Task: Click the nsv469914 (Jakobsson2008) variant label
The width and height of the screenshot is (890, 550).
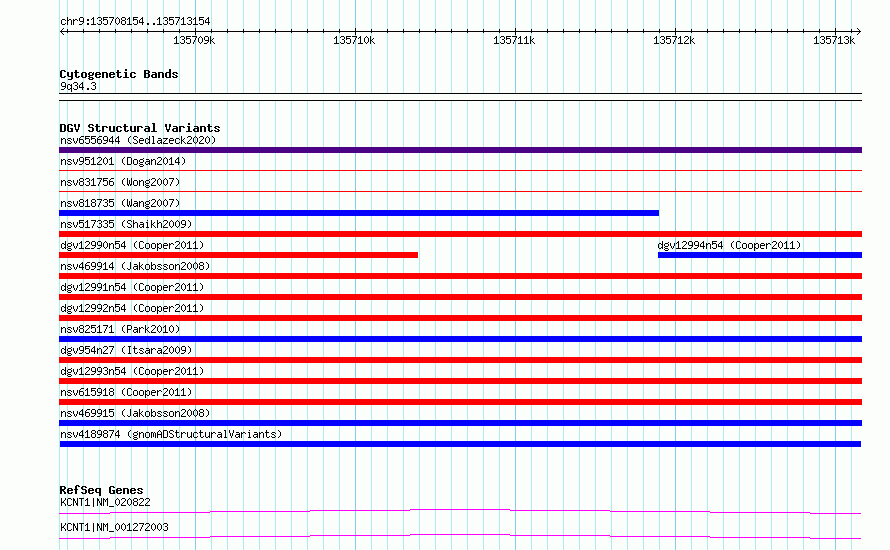Action: (x=135, y=266)
